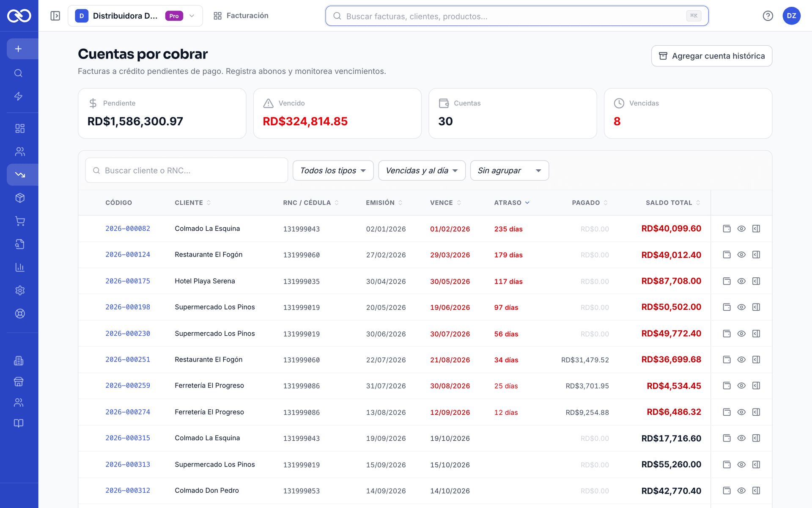Viewport: 812px width, 508px height.
Task: Sort by Cliente column header
Action: click(193, 203)
